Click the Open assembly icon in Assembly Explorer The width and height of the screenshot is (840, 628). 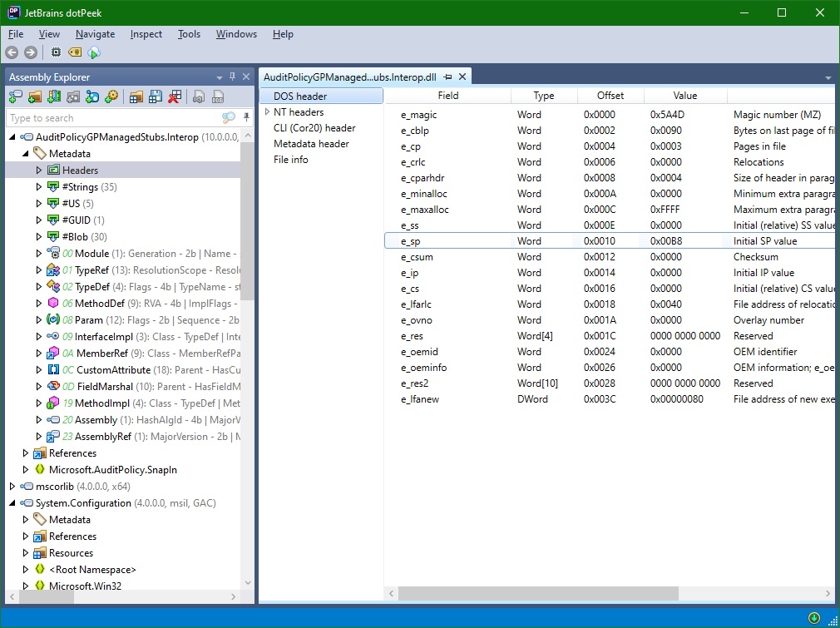[16, 97]
